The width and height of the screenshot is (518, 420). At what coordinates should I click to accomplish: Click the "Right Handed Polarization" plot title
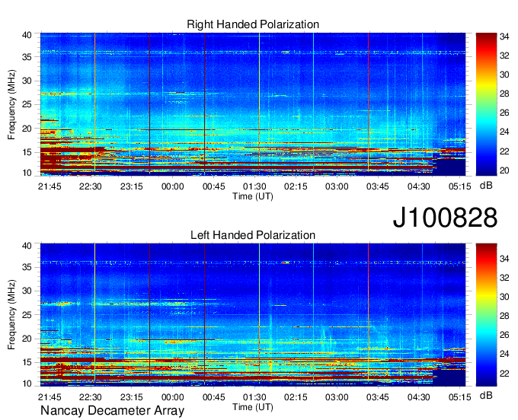[x=253, y=24]
